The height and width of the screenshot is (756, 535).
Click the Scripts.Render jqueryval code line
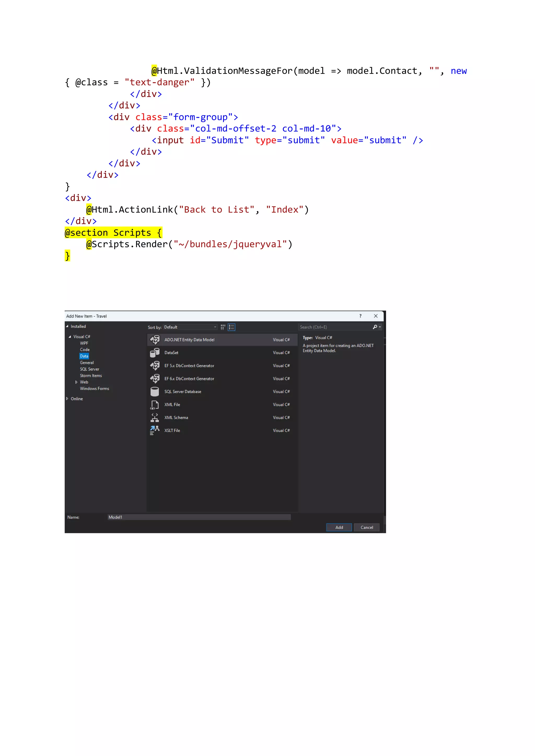(x=189, y=244)
